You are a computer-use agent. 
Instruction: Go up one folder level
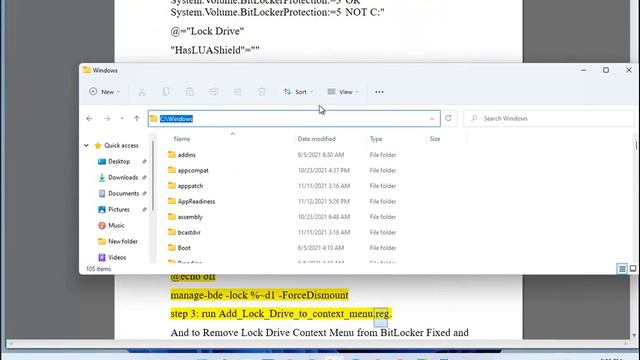pos(137,118)
